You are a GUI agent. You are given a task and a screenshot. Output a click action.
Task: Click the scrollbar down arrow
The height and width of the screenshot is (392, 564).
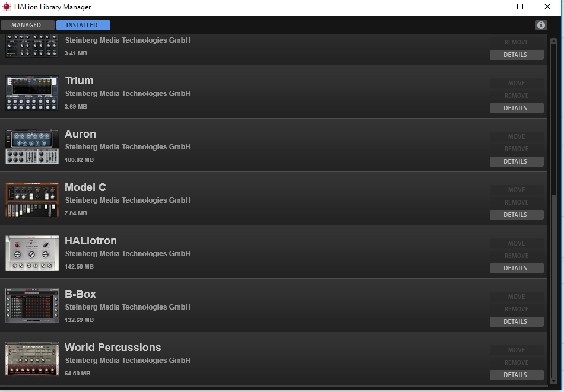(554, 381)
